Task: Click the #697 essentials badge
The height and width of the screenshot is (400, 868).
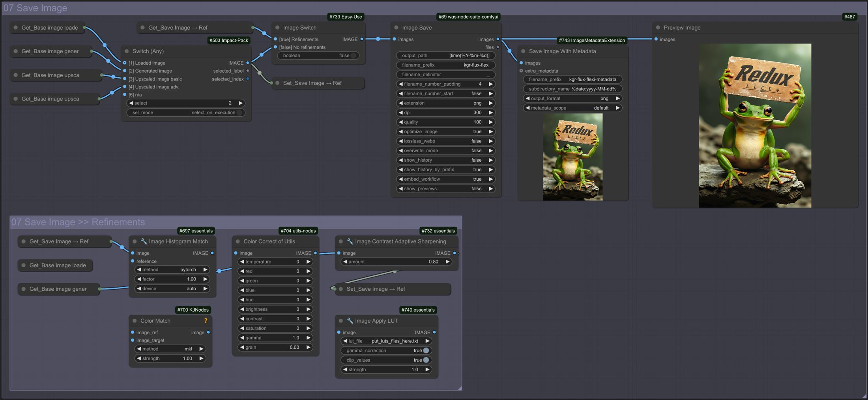Action: tap(196, 231)
